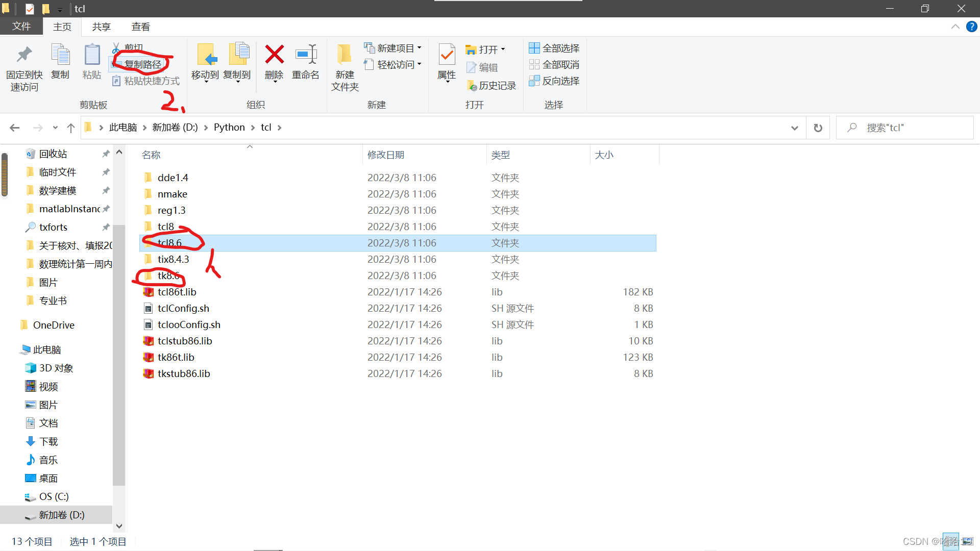Click Select All (全部选择)
The height and width of the screenshot is (551, 980).
click(x=554, y=48)
